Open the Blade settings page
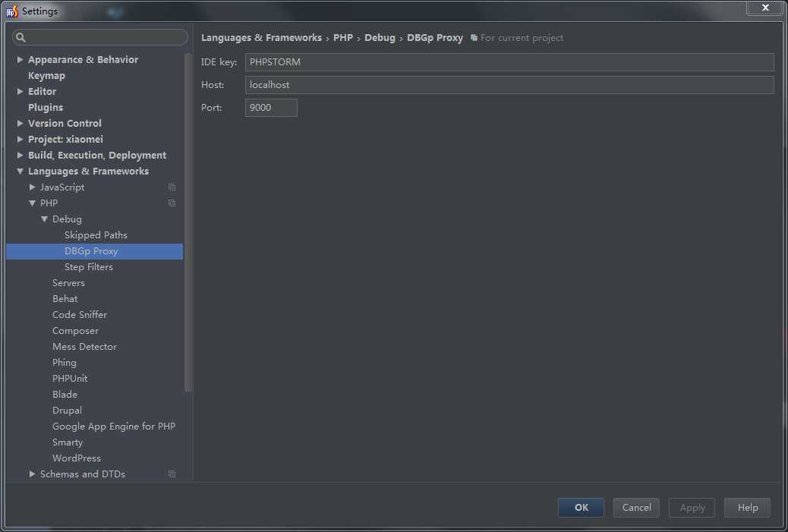 coord(65,395)
